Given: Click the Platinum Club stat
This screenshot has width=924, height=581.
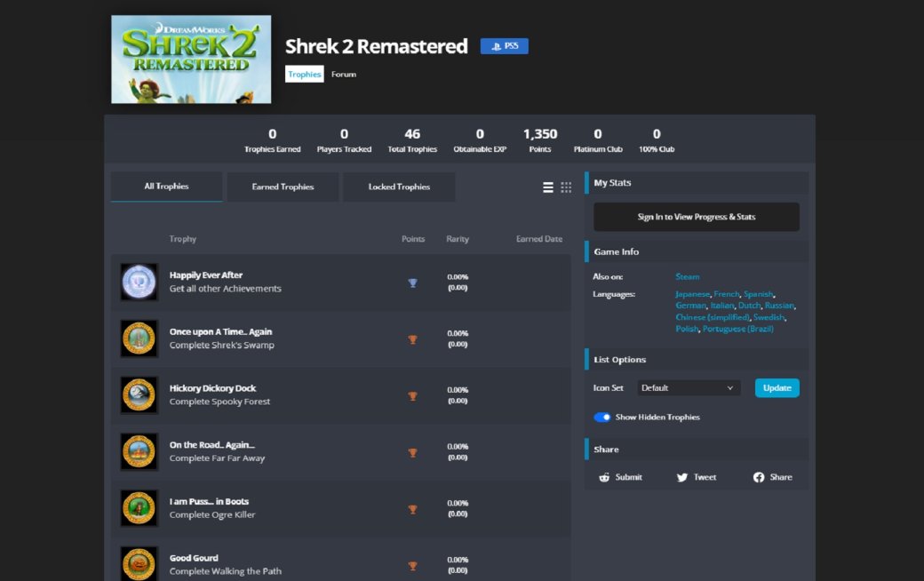Looking at the screenshot, I should [598, 141].
